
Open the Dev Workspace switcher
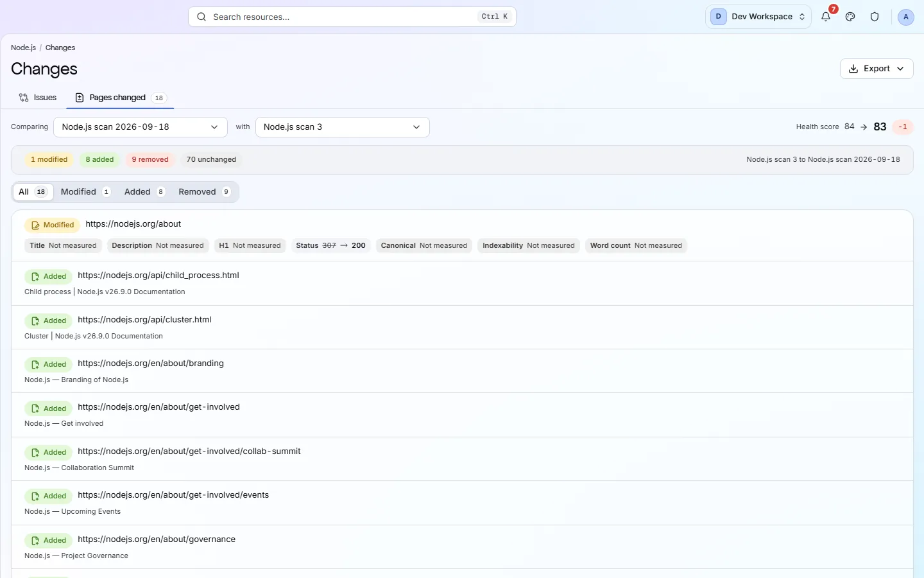[x=758, y=17]
